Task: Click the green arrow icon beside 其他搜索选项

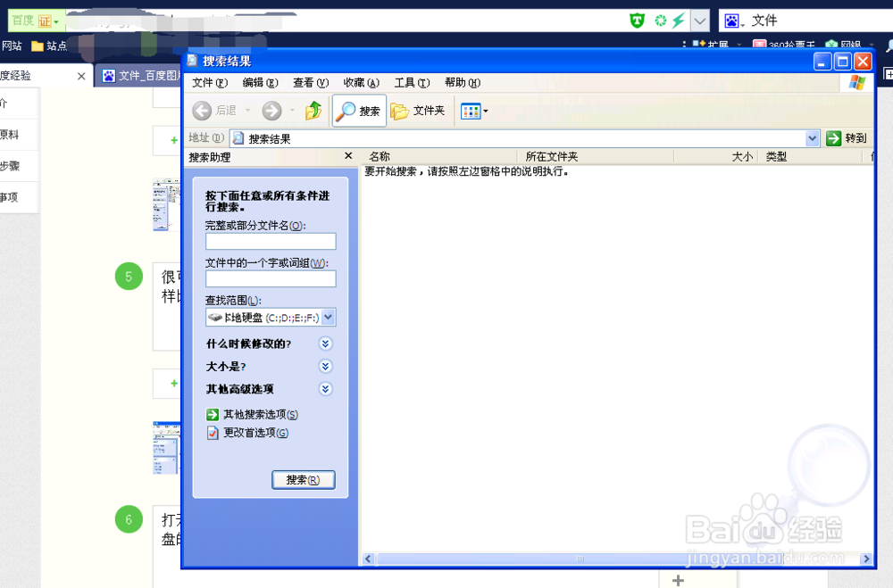Action: (x=213, y=414)
